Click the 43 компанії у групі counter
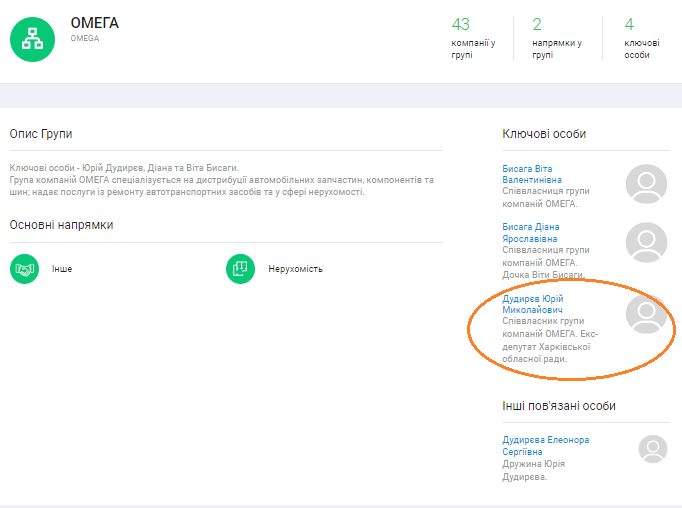This screenshot has width=682, height=508. 473,38
